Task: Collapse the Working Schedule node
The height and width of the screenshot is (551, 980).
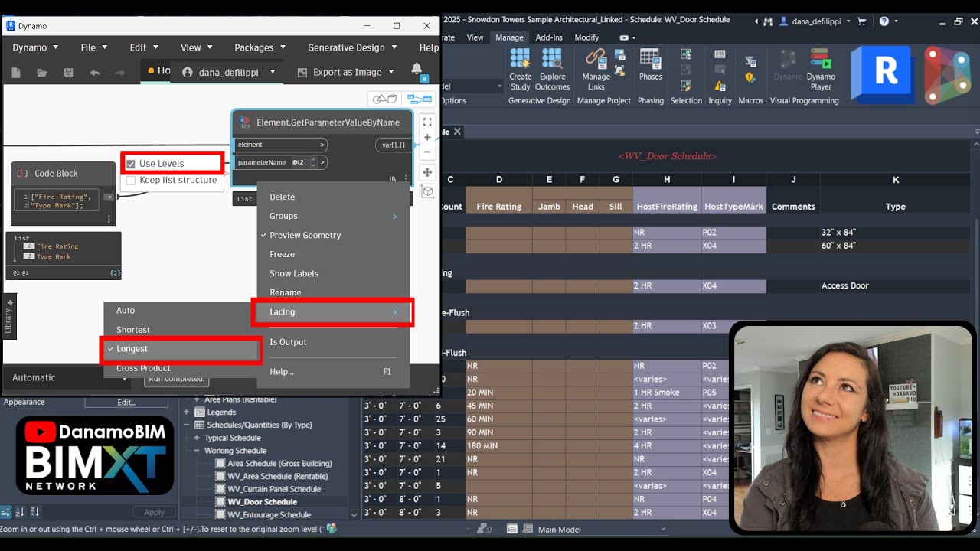Action: point(197,451)
